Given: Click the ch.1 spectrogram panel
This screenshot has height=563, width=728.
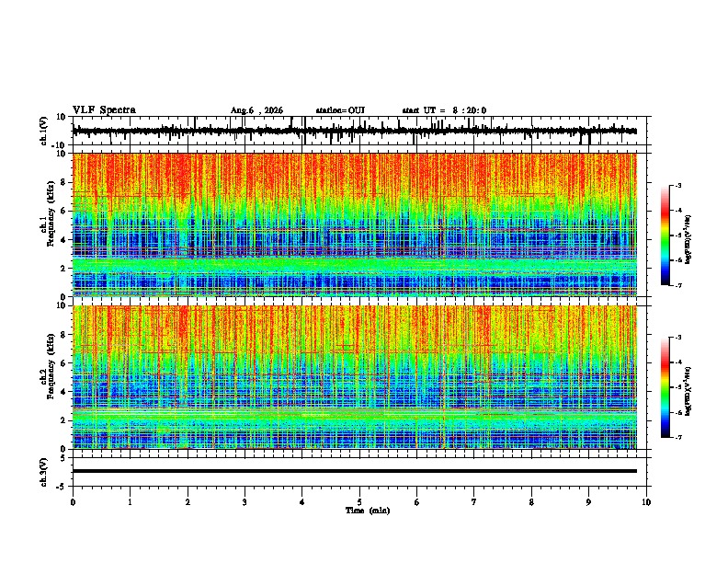Looking at the screenshot, I should coord(355,224).
